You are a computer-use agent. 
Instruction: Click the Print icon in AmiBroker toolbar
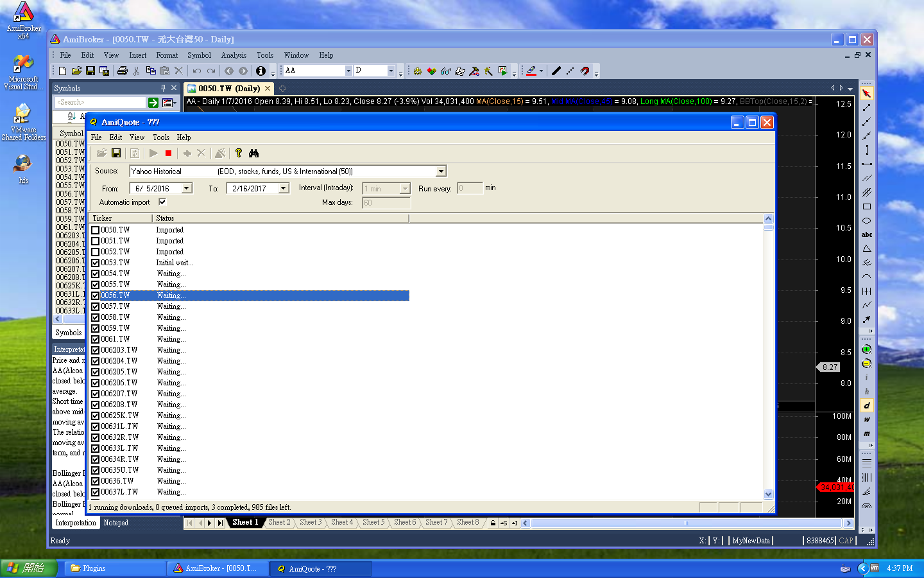click(x=123, y=71)
